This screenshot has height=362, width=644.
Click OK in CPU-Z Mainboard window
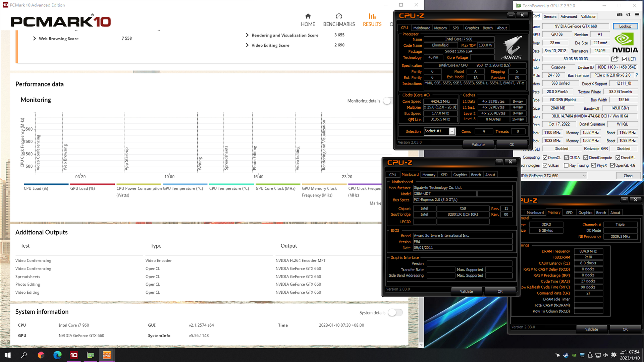(x=500, y=291)
